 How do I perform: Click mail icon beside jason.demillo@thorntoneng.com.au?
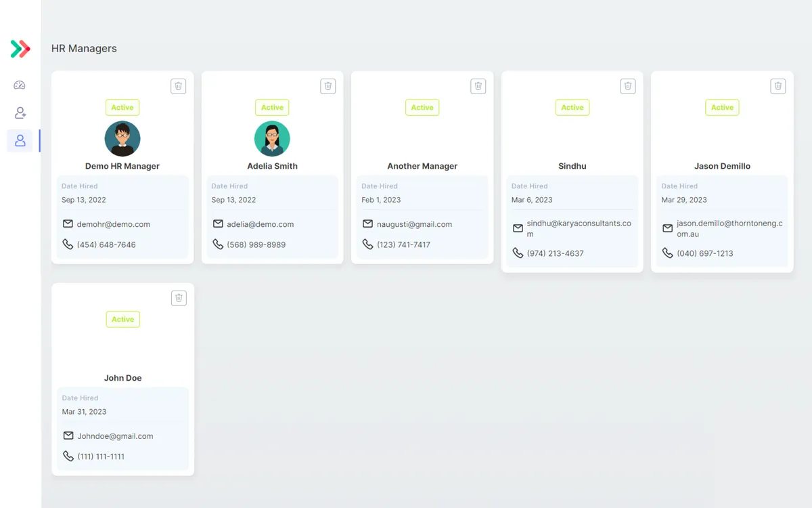point(668,229)
